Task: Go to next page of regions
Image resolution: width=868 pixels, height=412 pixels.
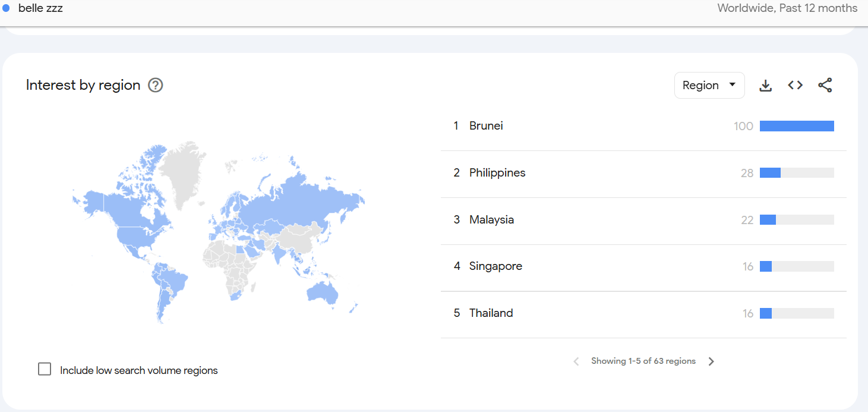Action: coord(711,361)
